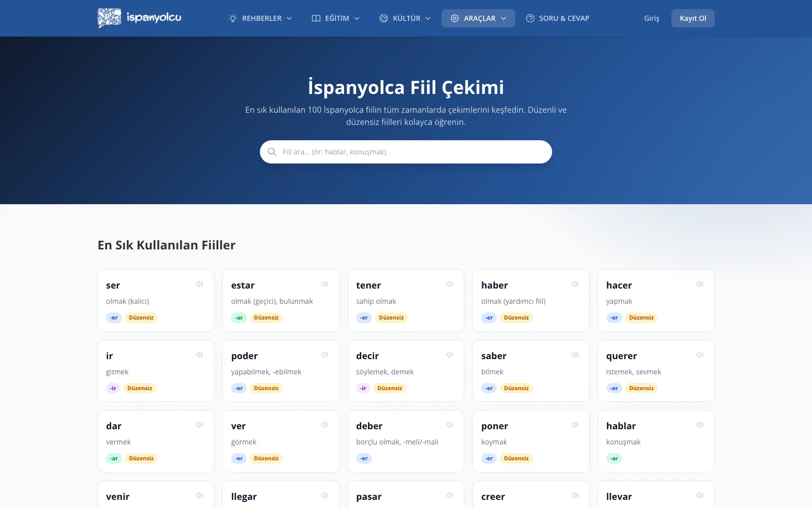Image resolution: width=812 pixels, height=508 pixels.
Task: Open the ser verb card
Action: [x=156, y=300]
